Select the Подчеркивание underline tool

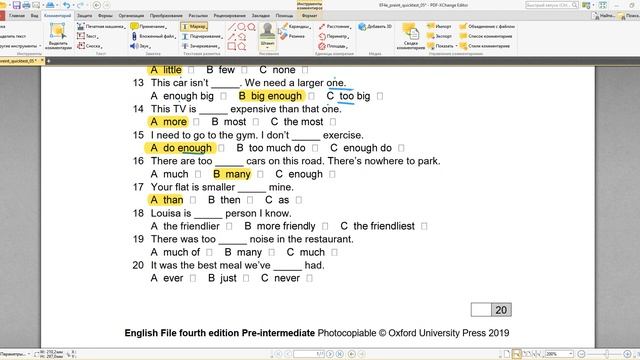pos(202,36)
